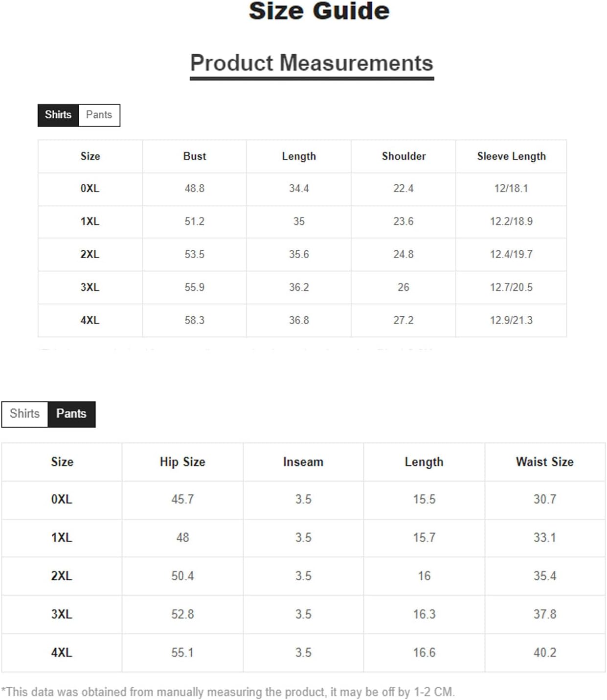Select the Bust column header
The height and width of the screenshot is (700, 607).
pyautogui.click(x=195, y=156)
